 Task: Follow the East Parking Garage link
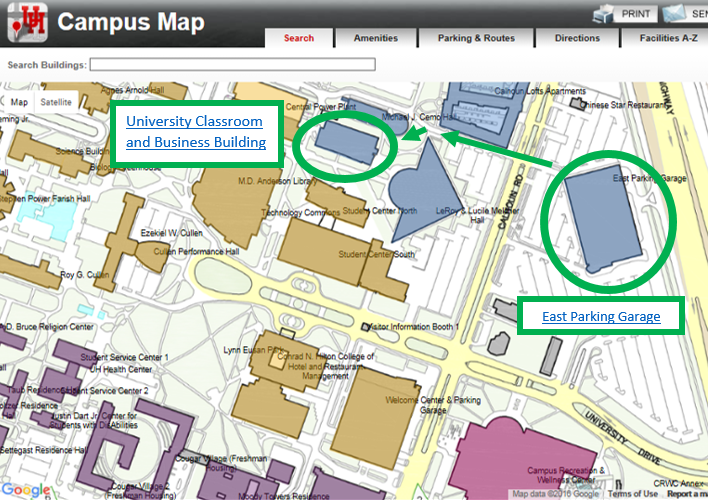click(601, 317)
